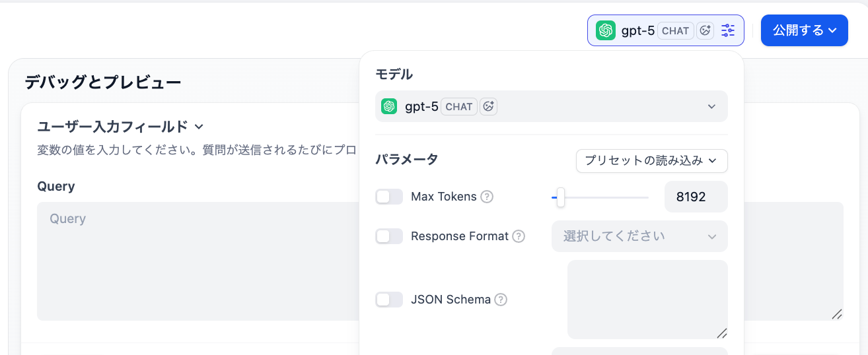Click the help icon next to Max Tokens
This screenshot has height=355, width=868.
click(x=487, y=197)
